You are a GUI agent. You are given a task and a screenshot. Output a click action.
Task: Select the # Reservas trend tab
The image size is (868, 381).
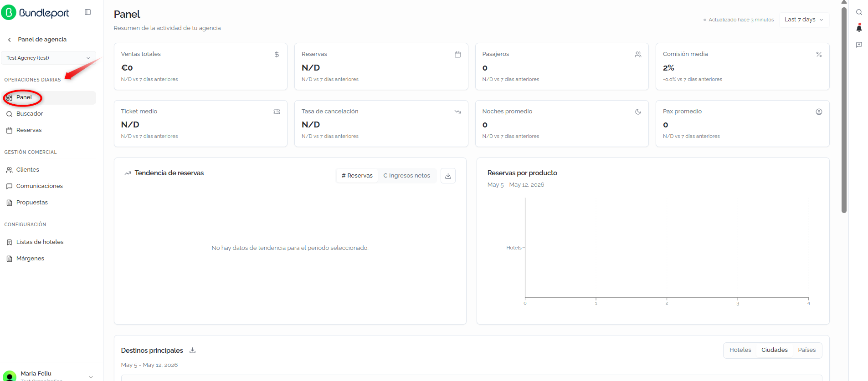point(357,176)
